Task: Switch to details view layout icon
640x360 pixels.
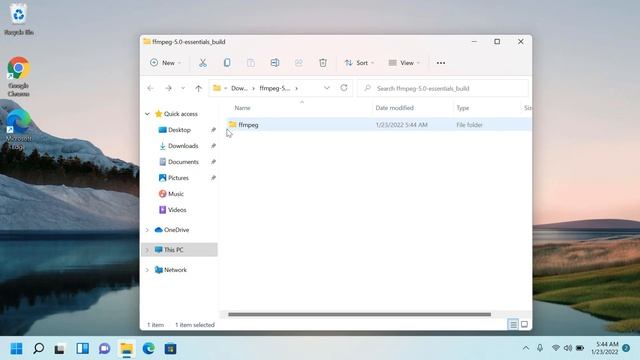Action: pos(513,324)
